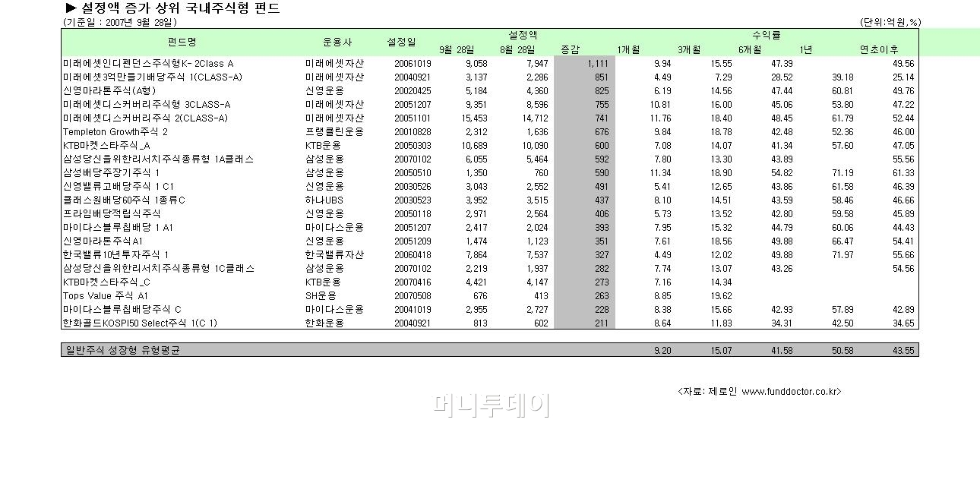Click the '연초이후' column header
The width and height of the screenshot is (980, 492).
pyautogui.click(x=879, y=49)
